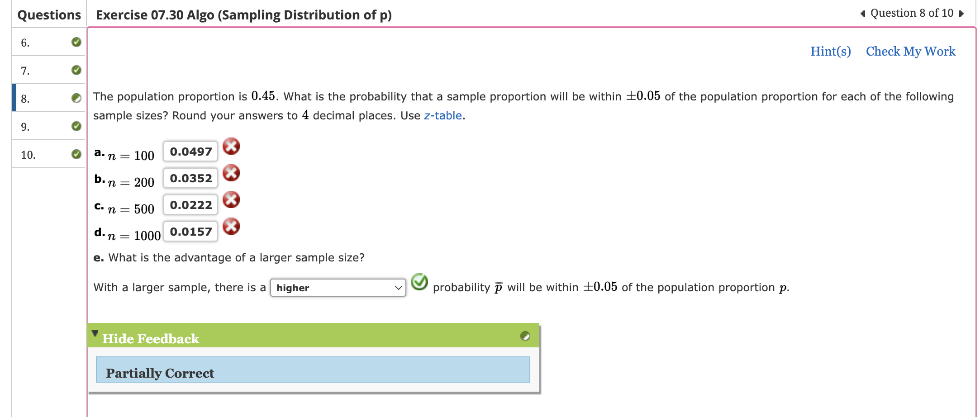Click the red X icon beside the n=200 answer

[232, 173]
